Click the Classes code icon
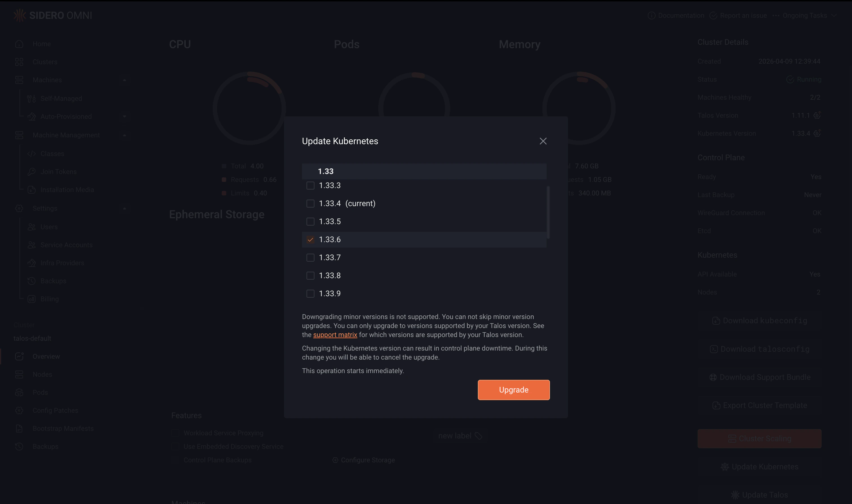This screenshot has width=852, height=504. pyautogui.click(x=31, y=154)
